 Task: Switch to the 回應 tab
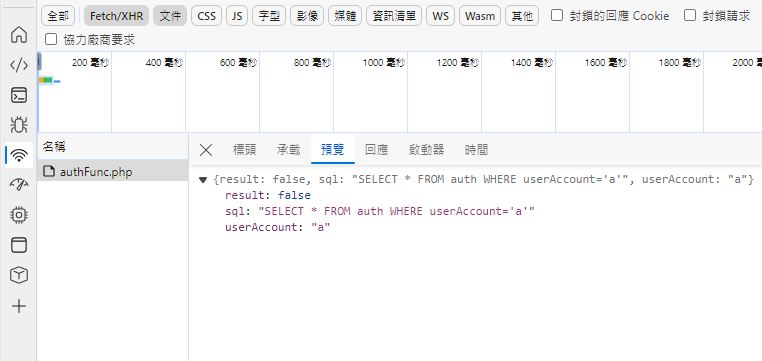377,150
